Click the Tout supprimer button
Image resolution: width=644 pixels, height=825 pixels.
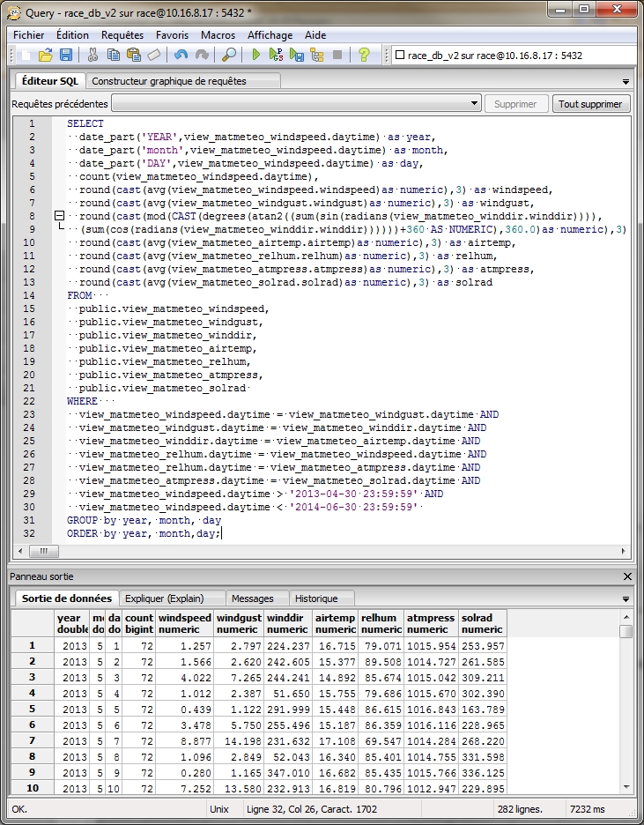tap(590, 104)
